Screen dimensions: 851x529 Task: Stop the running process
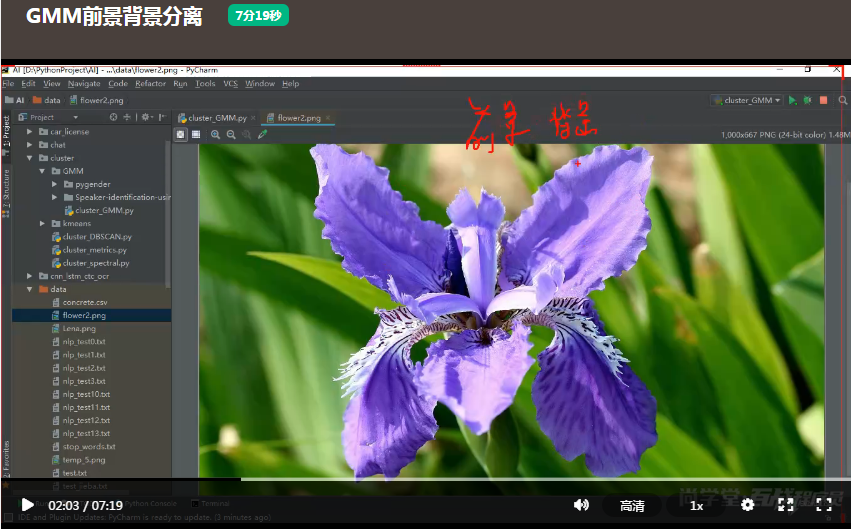(823, 100)
